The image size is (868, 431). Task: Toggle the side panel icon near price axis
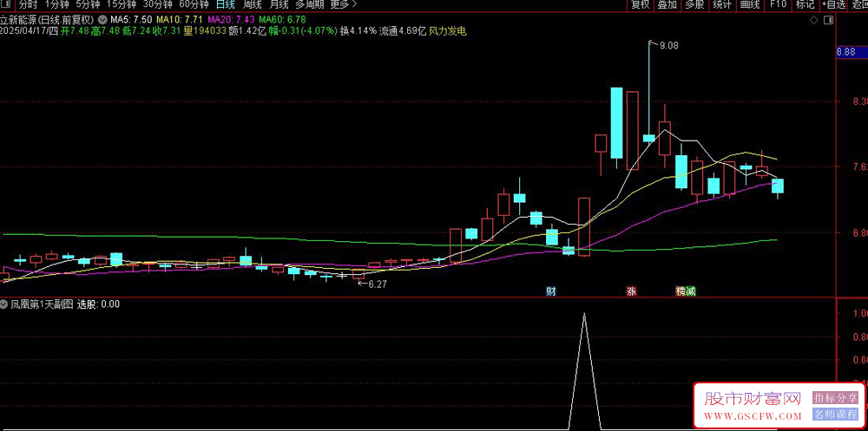828,21
